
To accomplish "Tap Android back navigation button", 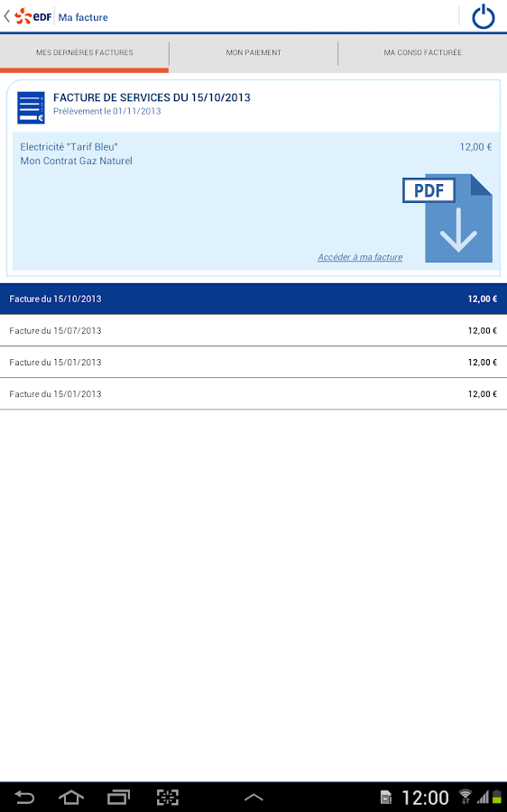I will point(23,797).
